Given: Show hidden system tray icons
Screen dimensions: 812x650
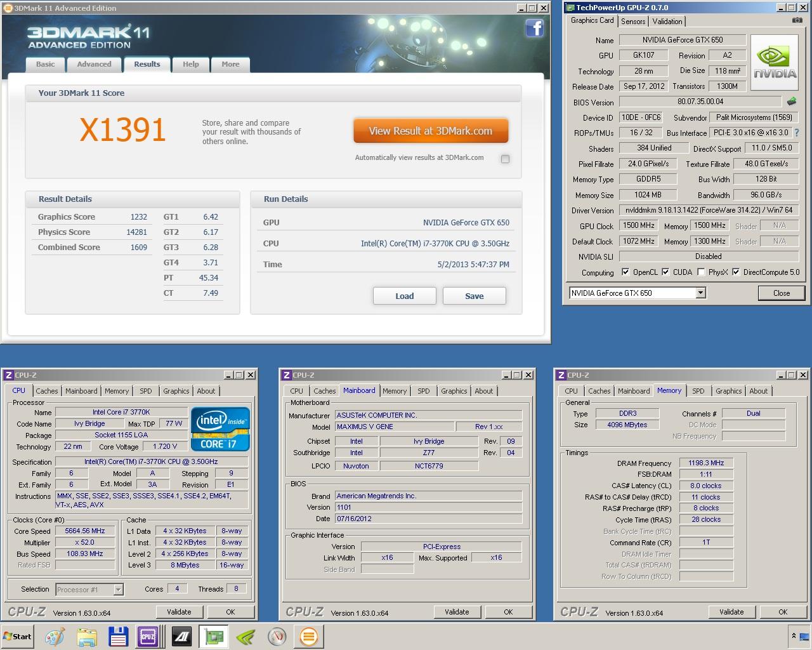Looking at the screenshot, I should (793, 636).
